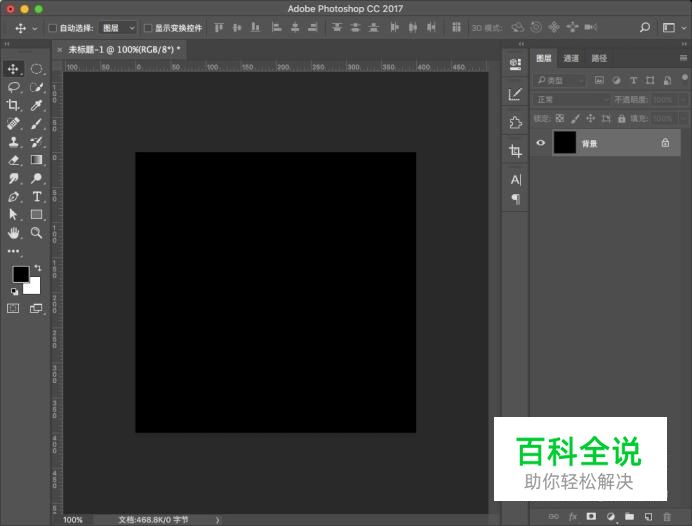Click the foreground color swatch
The image size is (692, 526).
pos(20,274)
